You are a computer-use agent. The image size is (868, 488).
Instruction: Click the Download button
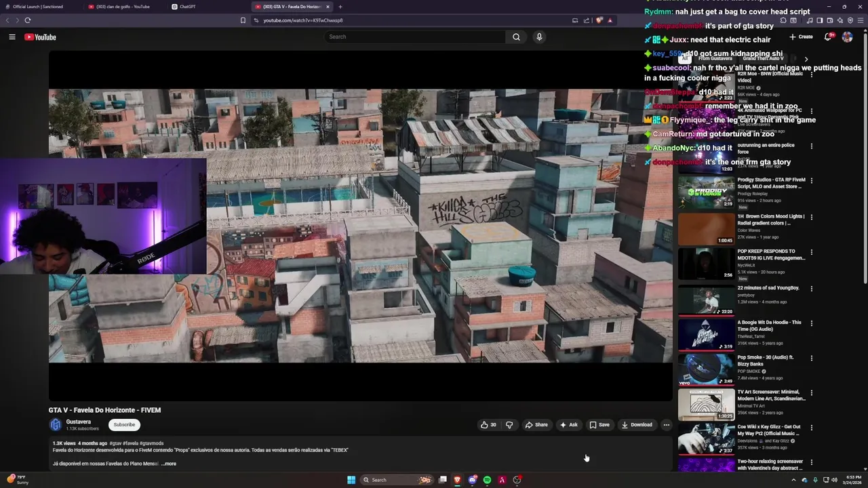click(637, 425)
